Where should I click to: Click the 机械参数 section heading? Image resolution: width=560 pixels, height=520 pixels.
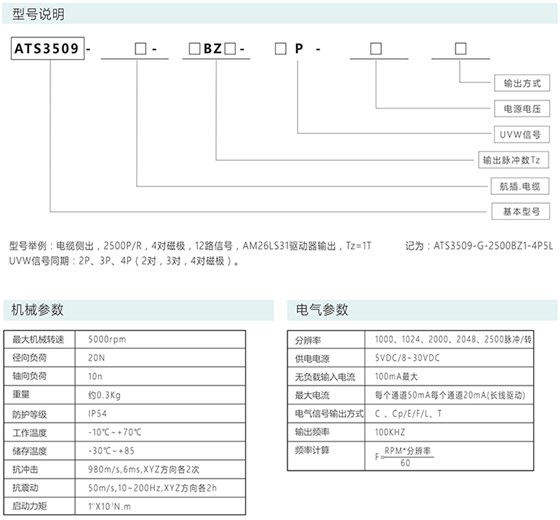point(38,310)
